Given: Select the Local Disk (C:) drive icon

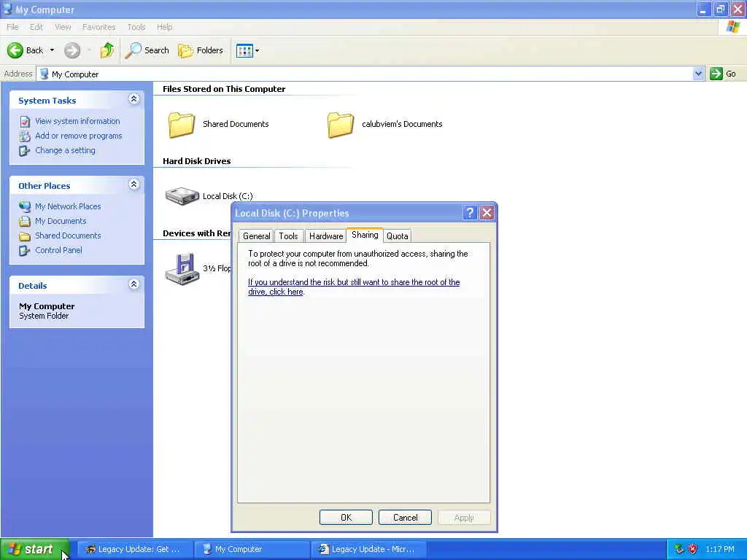Looking at the screenshot, I should (x=182, y=195).
